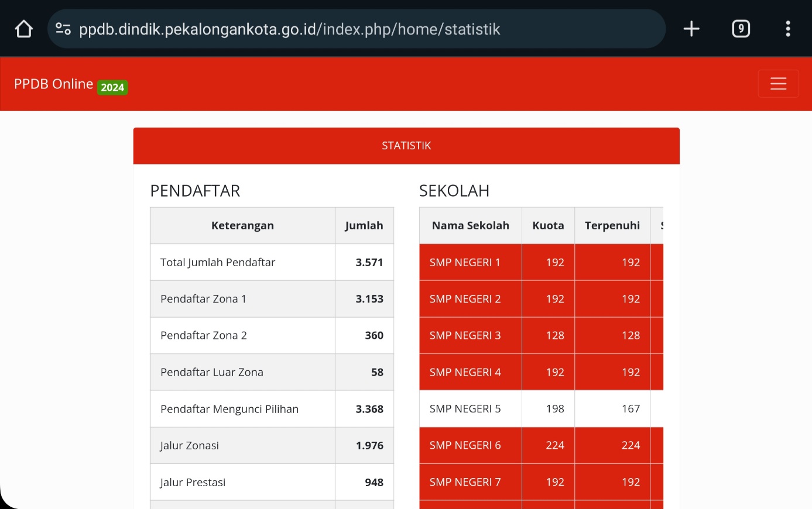Open tab switcher showing 9 tabs
The height and width of the screenshot is (509, 812).
coord(741,29)
